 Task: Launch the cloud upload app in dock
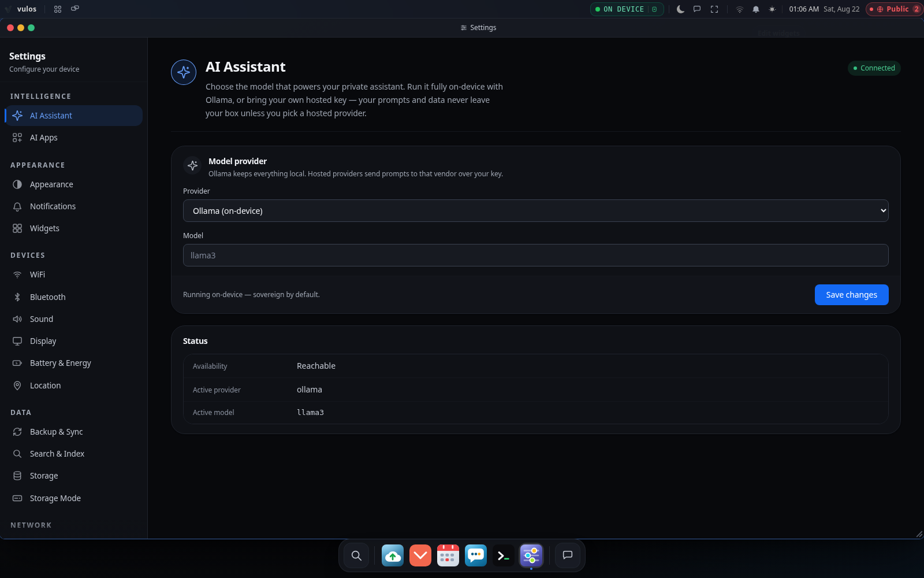click(x=393, y=555)
